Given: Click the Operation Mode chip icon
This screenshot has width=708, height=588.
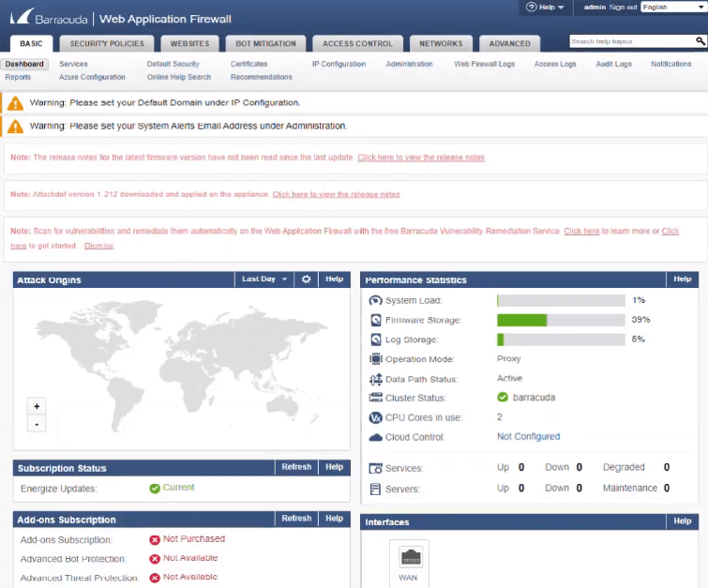Looking at the screenshot, I should point(376,359).
